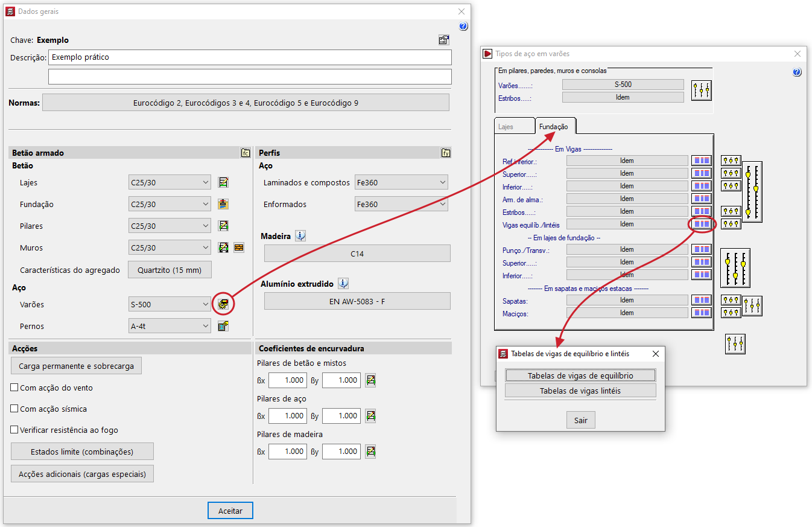Click the Alumínio extrudido info icon

(x=343, y=284)
